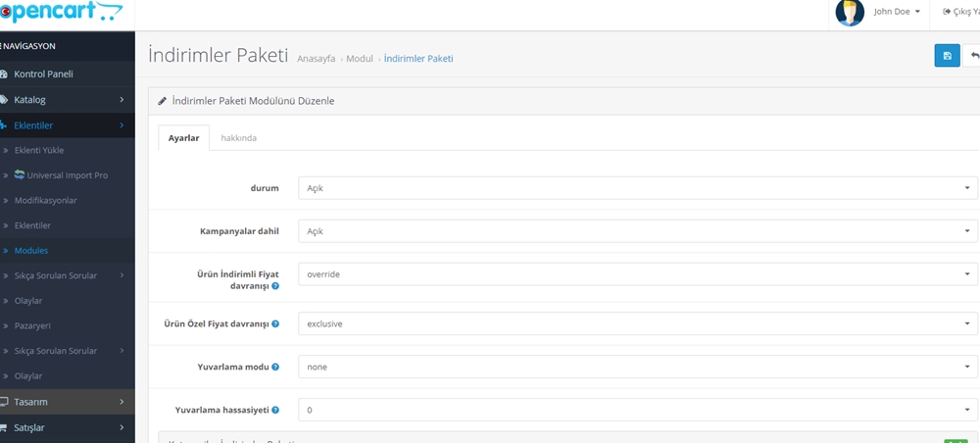Click help icon beside Ürün Özel Fiyat davranışı
Screen dimensions: 980x443
275,324
